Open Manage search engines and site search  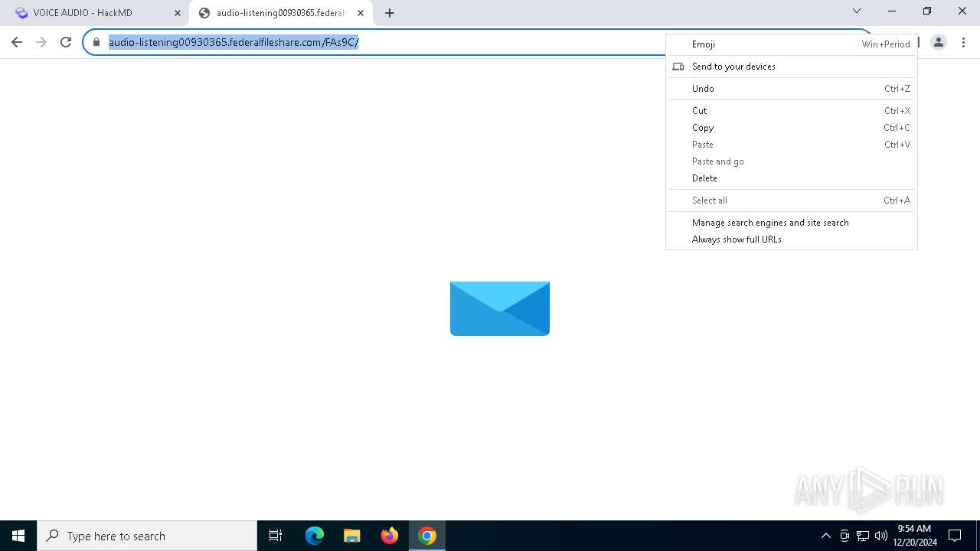coord(792,223)
